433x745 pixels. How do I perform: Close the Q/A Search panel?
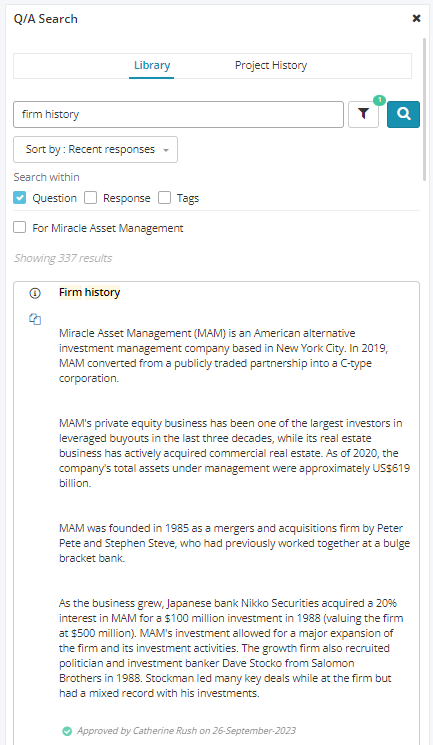tap(416, 19)
